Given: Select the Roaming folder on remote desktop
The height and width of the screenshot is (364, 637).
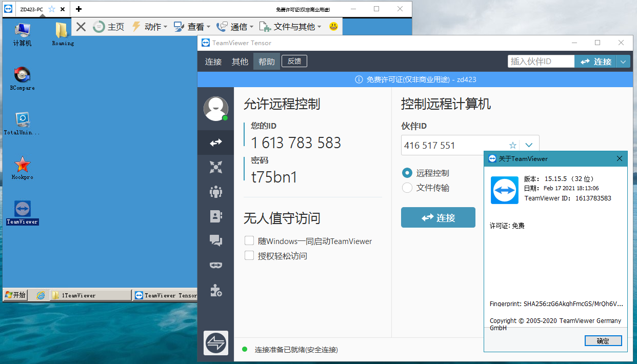Looking at the screenshot, I should (63, 35).
